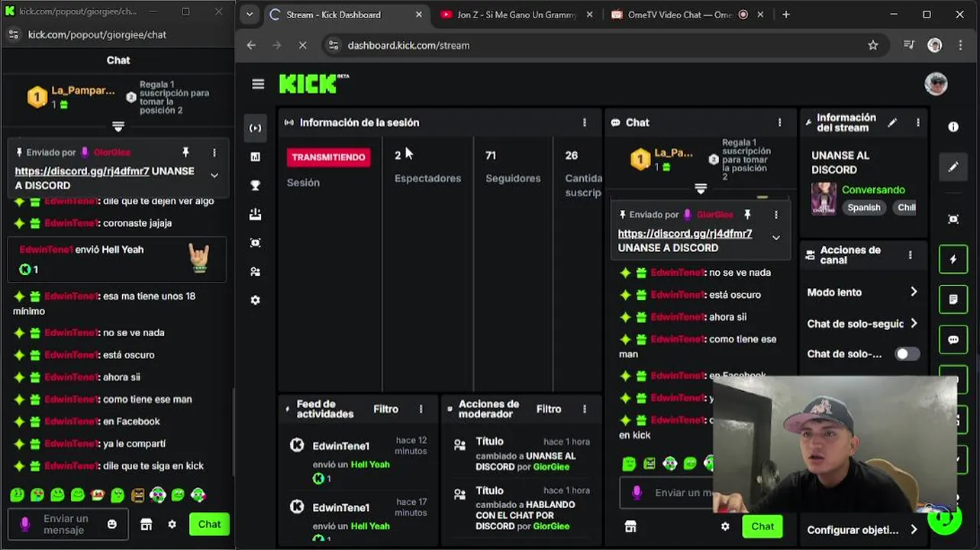Click the info icon in right rail
This screenshot has width=980, height=550.
953,127
